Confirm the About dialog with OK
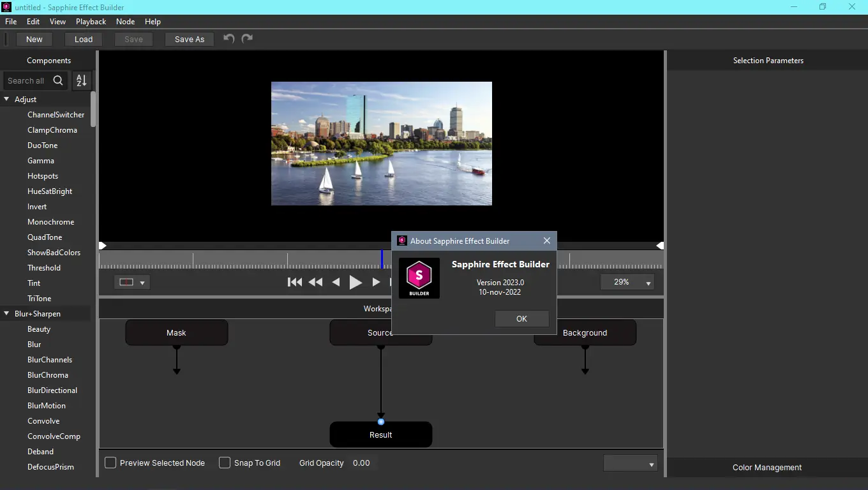Viewport: 868px width, 490px height. [x=521, y=319]
